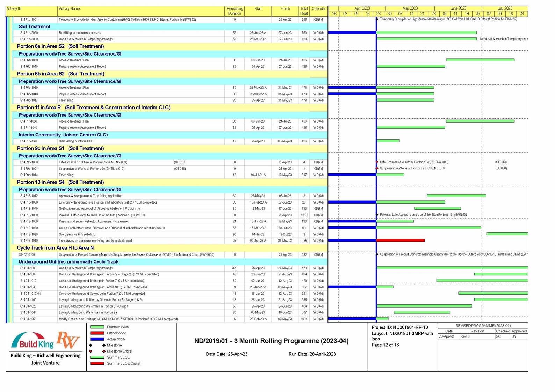Viewport: 555px width, 392px height.
Task: Click the 'Rev. 0' revision cell
Action: click(477, 336)
